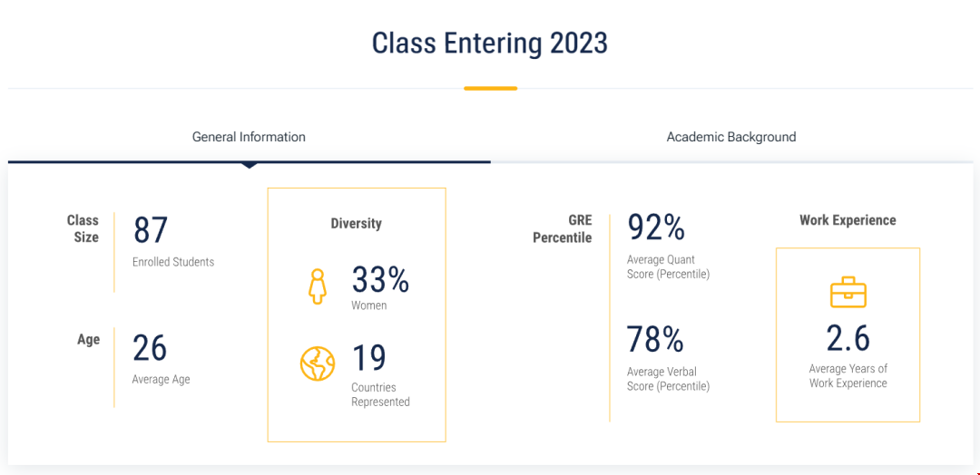Click the 92% Average Quant Score
The image size is (980, 475).
pos(656,228)
